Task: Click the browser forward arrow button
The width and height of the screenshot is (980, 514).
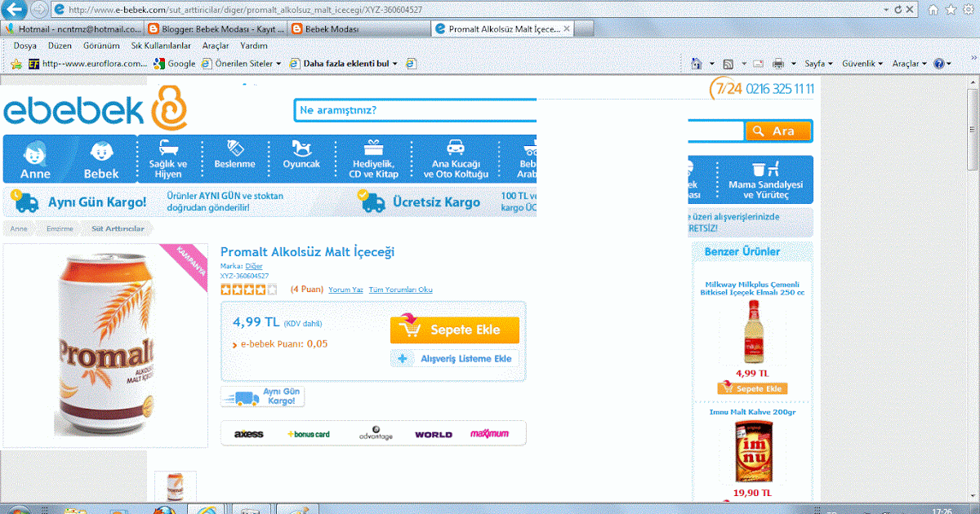Action: coord(39,10)
